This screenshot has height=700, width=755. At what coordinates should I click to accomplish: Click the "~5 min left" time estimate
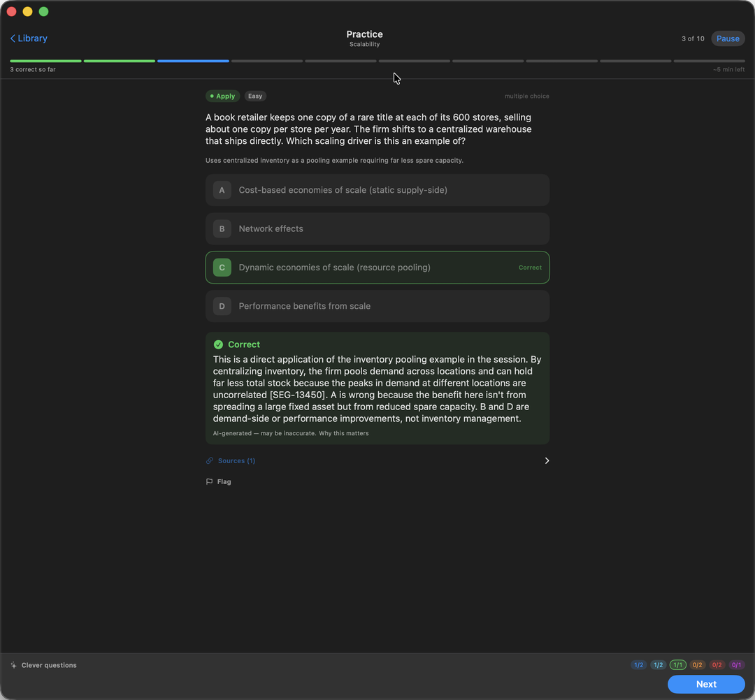728,70
